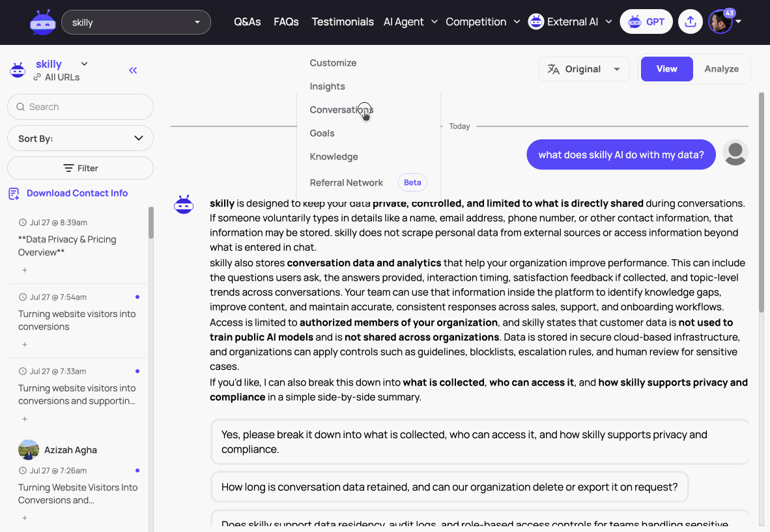Expand the caret next to profile avatar
This screenshot has height=532, width=770.
pyautogui.click(x=738, y=21)
